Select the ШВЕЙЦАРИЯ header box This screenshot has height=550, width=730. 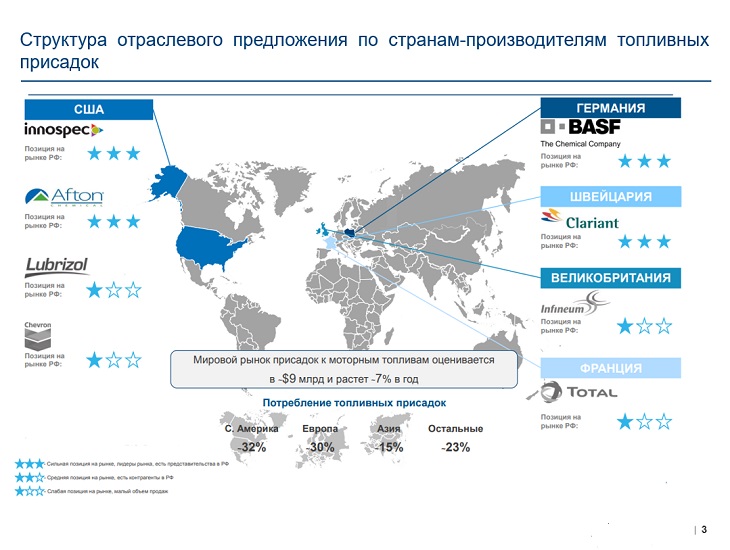[x=610, y=197]
